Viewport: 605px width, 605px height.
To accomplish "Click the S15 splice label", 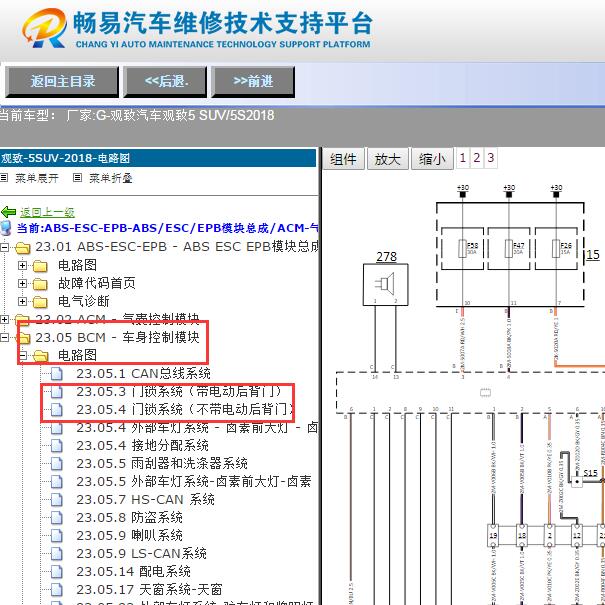I will pos(590,473).
